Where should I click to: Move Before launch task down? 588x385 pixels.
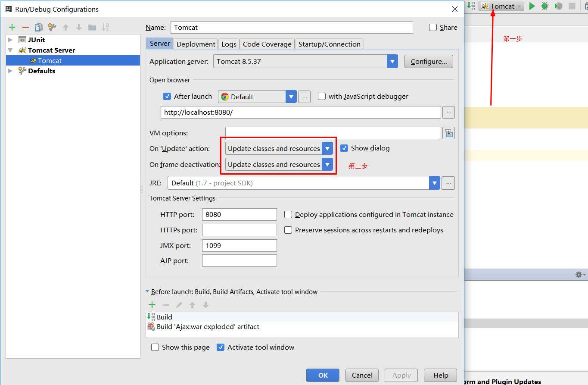(205, 305)
